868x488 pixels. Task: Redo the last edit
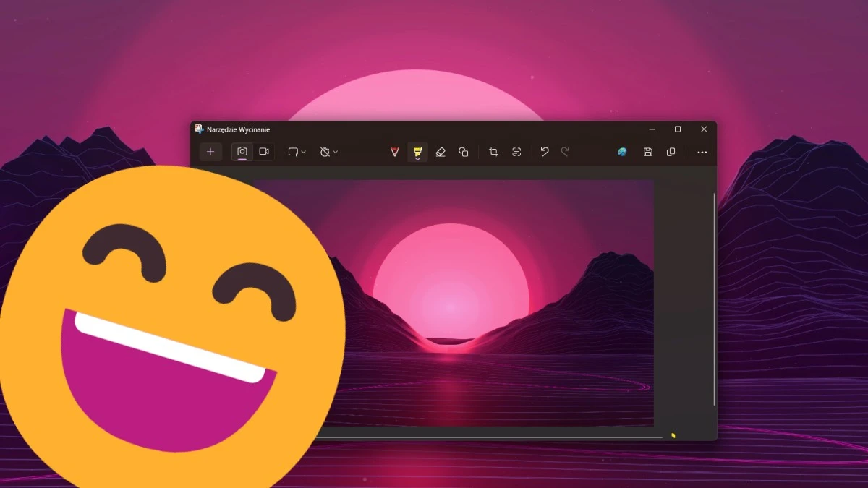pyautogui.click(x=564, y=152)
